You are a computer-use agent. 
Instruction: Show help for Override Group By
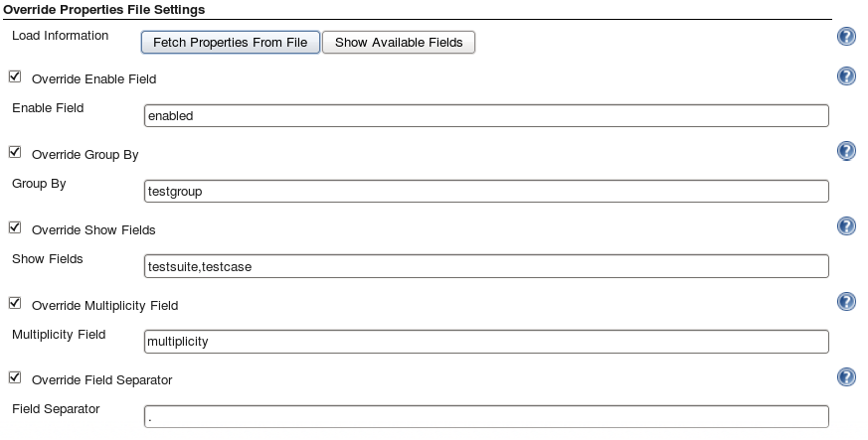tap(846, 151)
